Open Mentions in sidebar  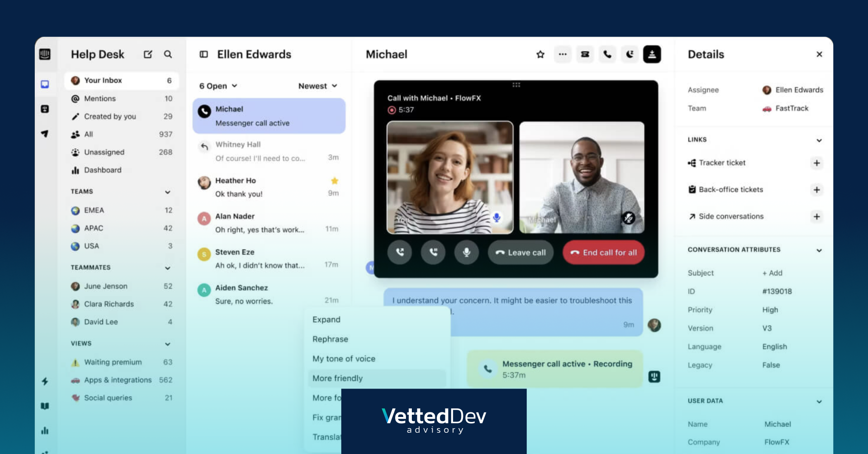pyautogui.click(x=122, y=98)
